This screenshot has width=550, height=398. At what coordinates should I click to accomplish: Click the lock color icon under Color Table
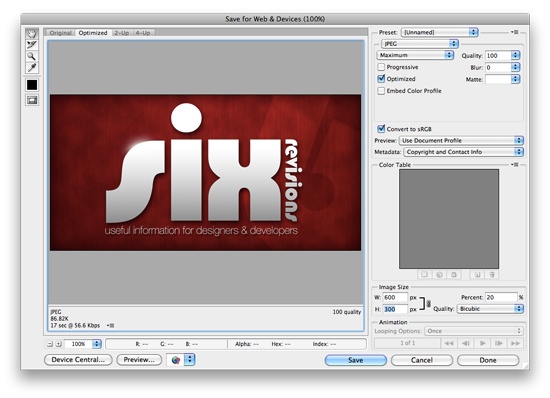pyautogui.click(x=454, y=275)
